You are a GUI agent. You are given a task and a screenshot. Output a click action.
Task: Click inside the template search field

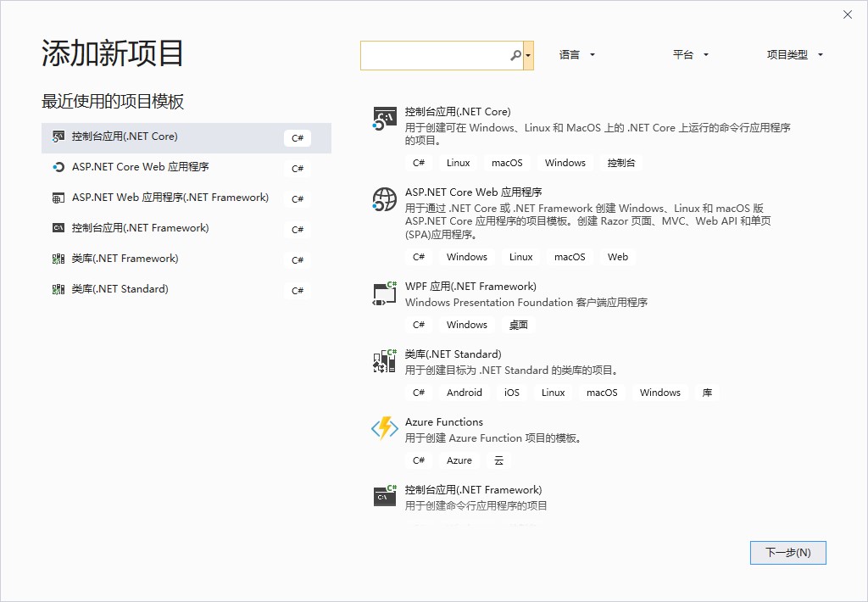coord(434,55)
